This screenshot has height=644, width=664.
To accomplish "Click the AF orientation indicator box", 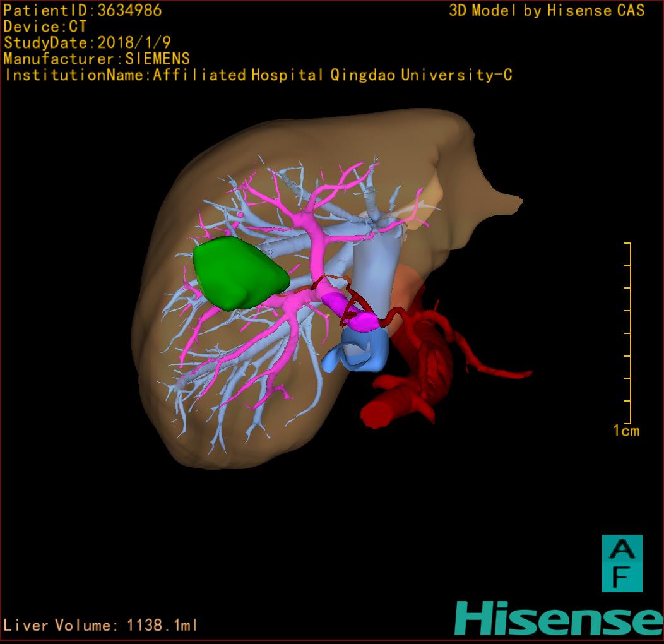I will click(x=622, y=563).
